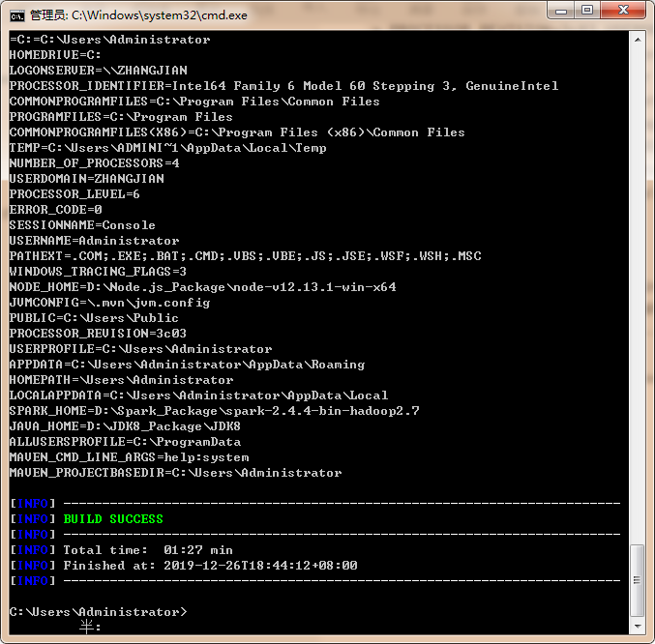The height and width of the screenshot is (644, 655).
Task: Click the USERDOMAIN=ZHANGJIAN line
Action: 87,178
